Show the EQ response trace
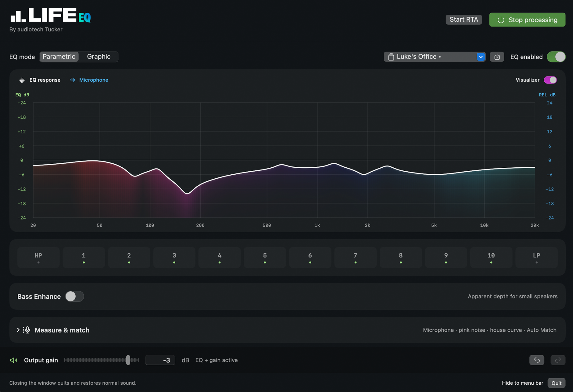Viewport: 573px width, 392px height. coord(40,80)
